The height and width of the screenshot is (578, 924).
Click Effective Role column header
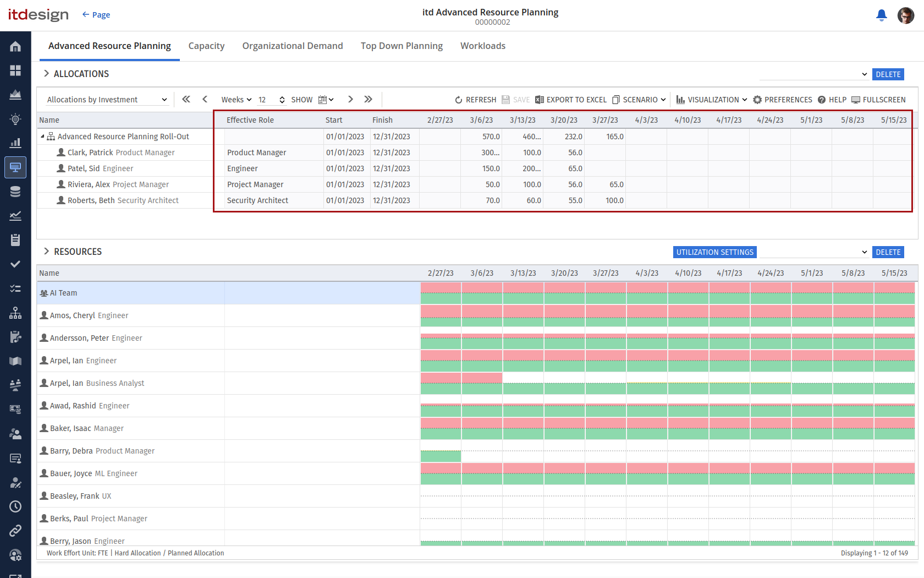250,120
